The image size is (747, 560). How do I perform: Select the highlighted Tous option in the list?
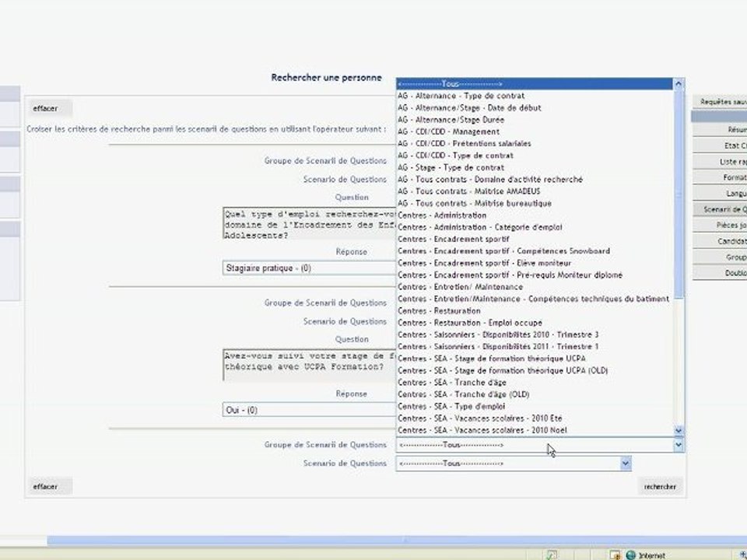click(535, 84)
